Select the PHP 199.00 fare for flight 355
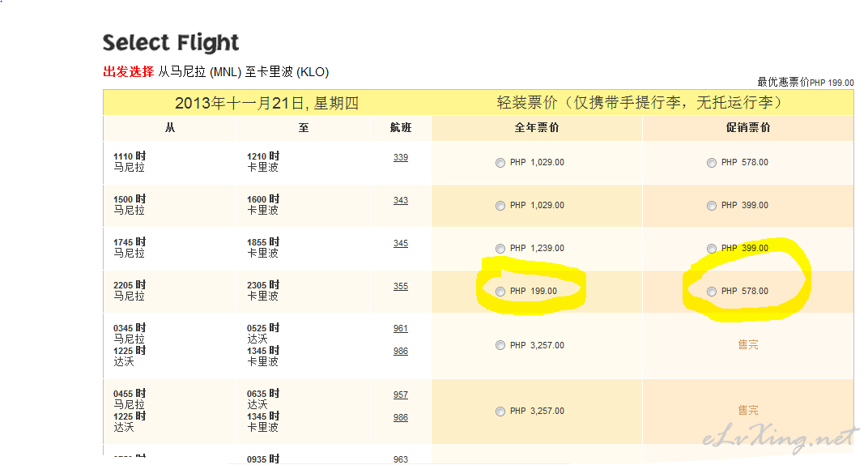The width and height of the screenshot is (868, 465). 500,292
